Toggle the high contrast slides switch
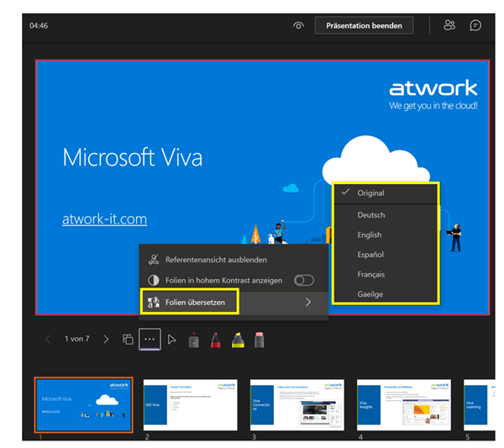 click(x=302, y=280)
